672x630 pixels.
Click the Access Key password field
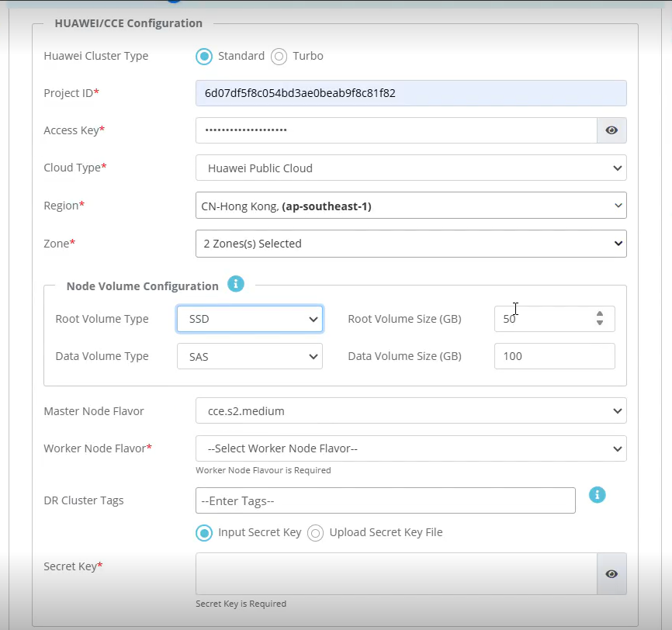tap(397, 130)
